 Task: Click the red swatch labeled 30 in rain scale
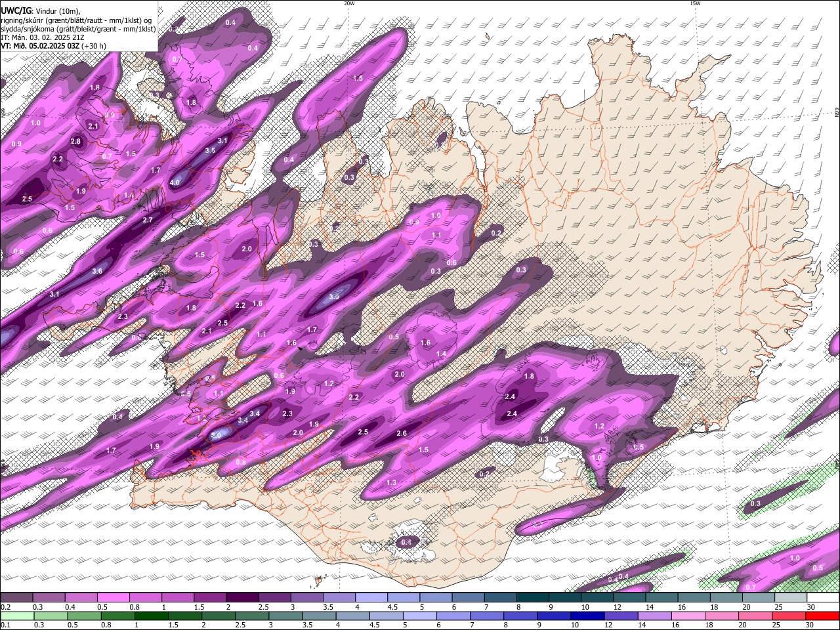pyautogui.click(x=823, y=616)
